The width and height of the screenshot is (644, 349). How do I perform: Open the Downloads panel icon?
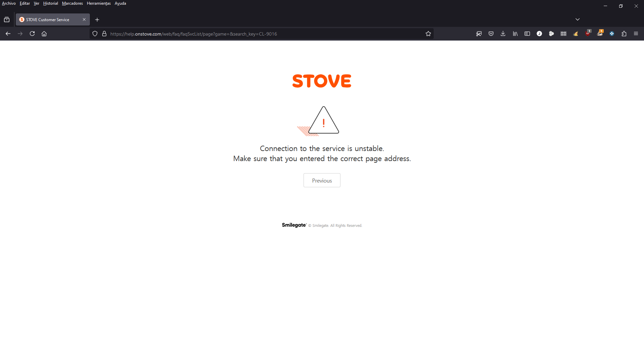click(503, 34)
